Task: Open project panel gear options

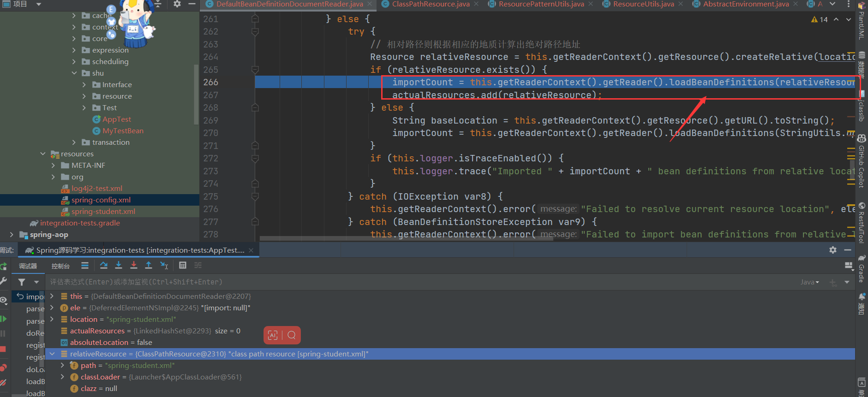Action: [177, 4]
